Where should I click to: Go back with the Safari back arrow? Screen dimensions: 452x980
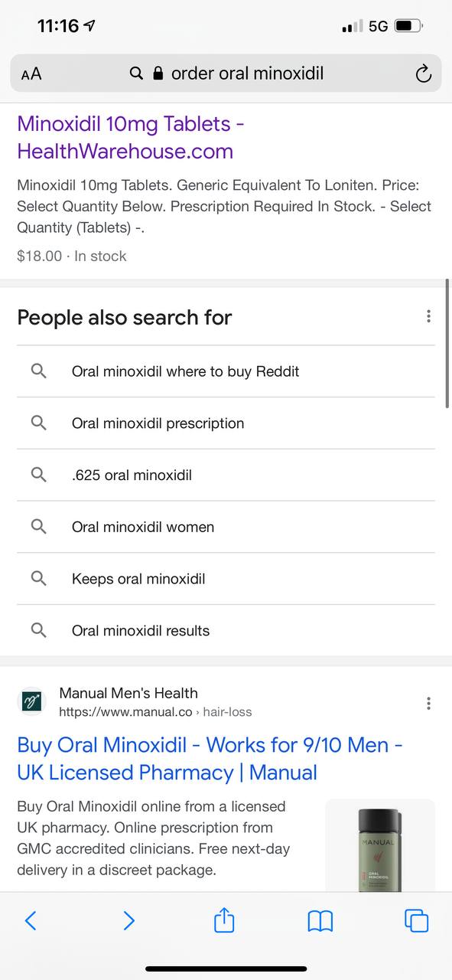coord(31,920)
